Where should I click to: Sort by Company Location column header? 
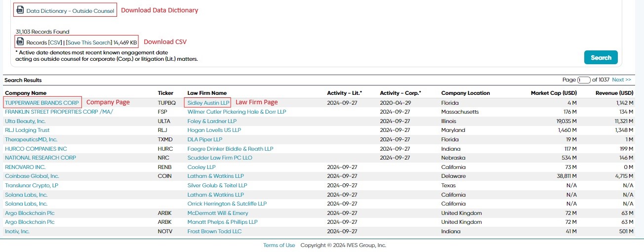click(466, 93)
